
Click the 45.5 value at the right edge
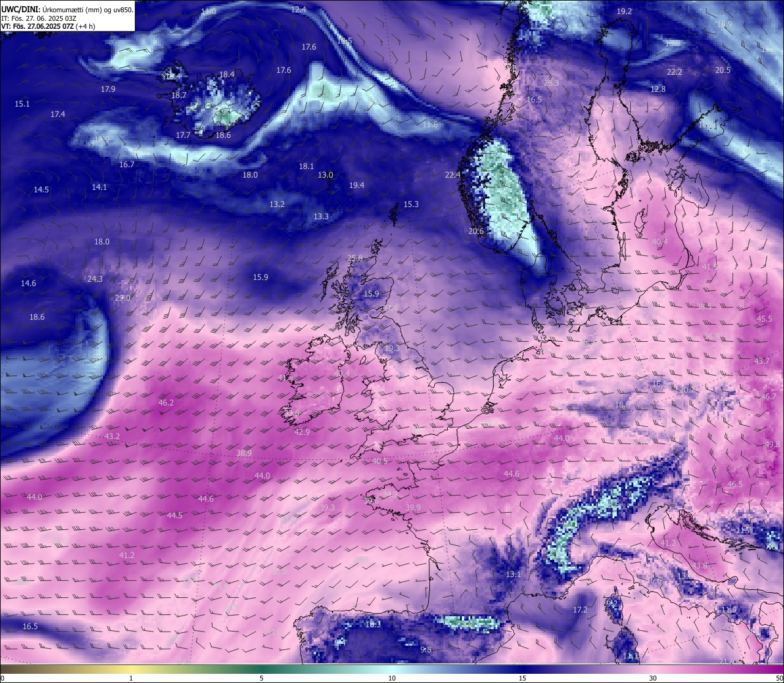coord(764,319)
